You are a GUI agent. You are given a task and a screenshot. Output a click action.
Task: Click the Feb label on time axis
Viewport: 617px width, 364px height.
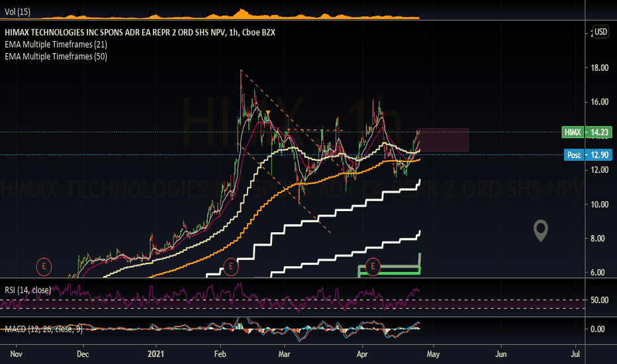[220, 354]
